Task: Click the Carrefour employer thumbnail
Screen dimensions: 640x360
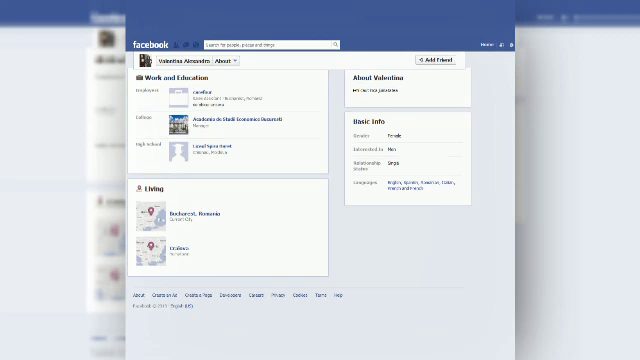Action: click(x=179, y=98)
